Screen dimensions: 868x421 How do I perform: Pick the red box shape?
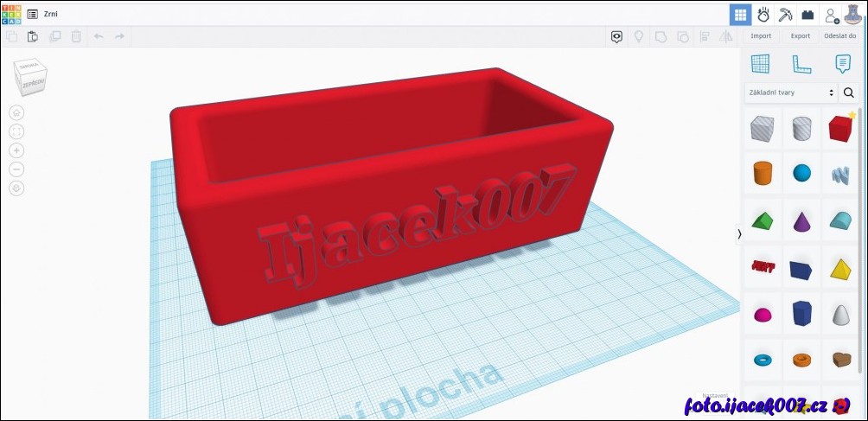(841, 130)
